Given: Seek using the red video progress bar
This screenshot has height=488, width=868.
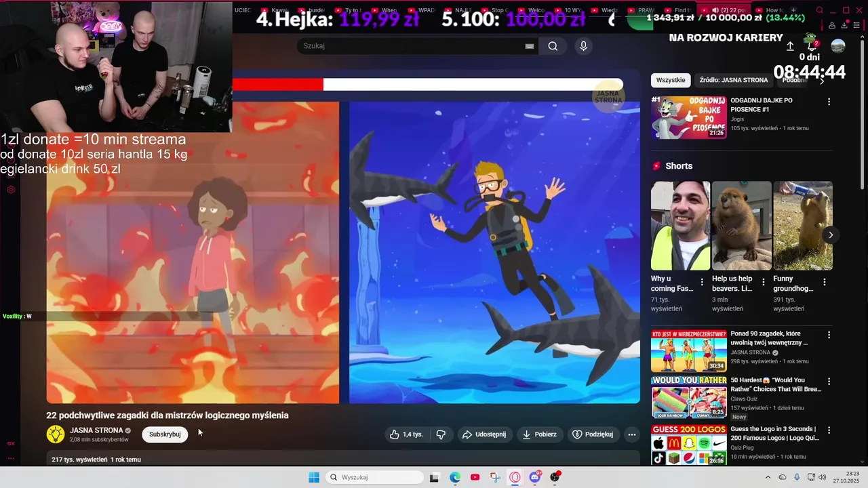Looking at the screenshot, I should click(427, 85).
